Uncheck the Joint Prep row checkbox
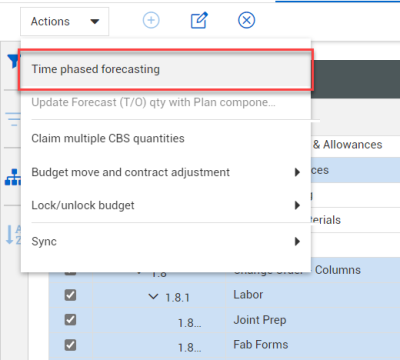This screenshot has height=360, width=400. coord(70,320)
